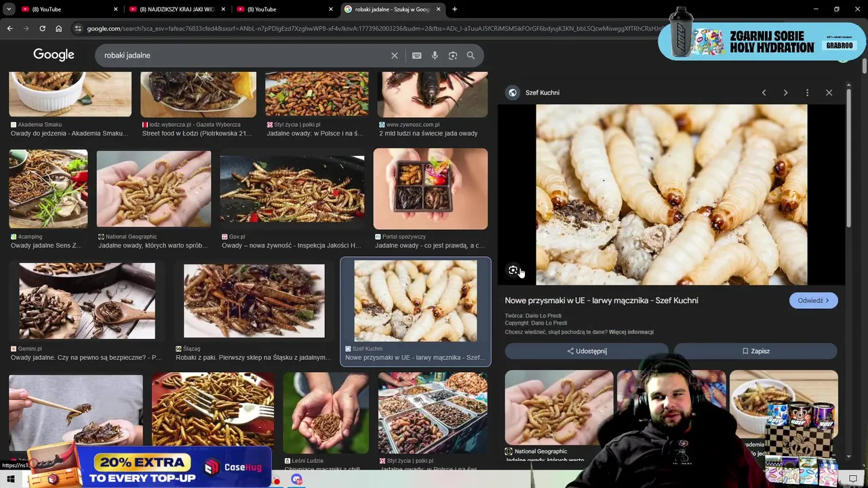This screenshot has width=868, height=488.
Task: Open Gov.pl fried mealworms thumbnail
Action: tap(292, 189)
